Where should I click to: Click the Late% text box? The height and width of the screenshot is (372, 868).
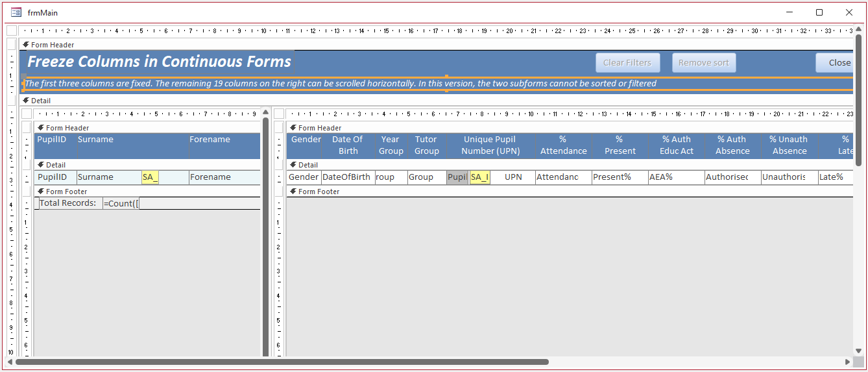point(836,177)
